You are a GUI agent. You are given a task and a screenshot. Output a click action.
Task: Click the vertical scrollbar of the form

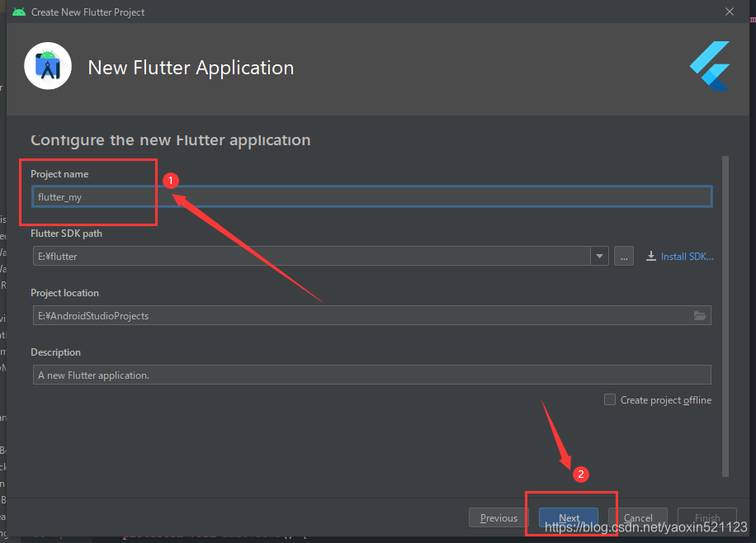725,316
